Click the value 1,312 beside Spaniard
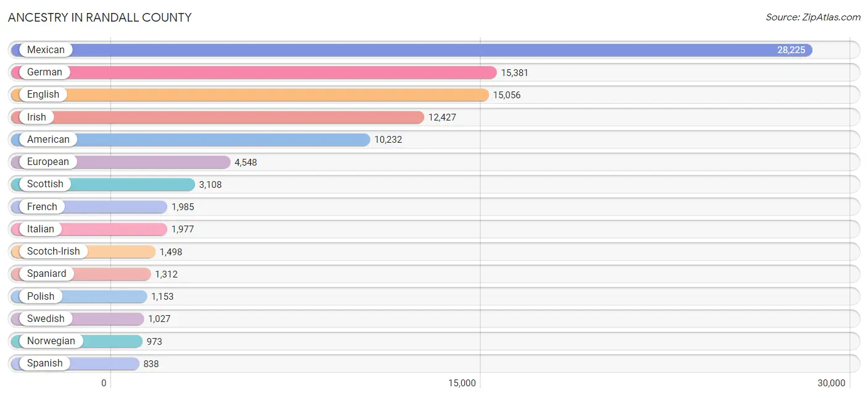 pyautogui.click(x=166, y=274)
